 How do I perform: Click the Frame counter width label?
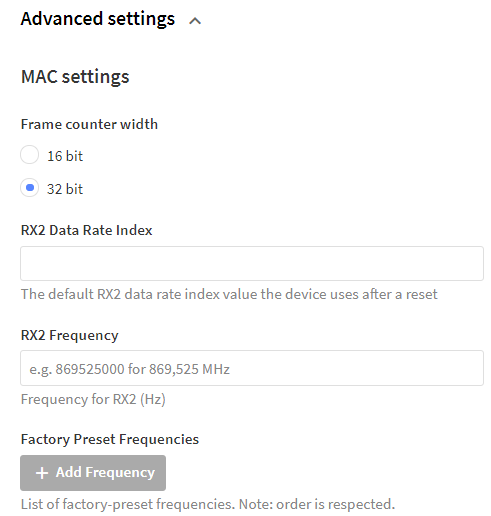(x=89, y=124)
